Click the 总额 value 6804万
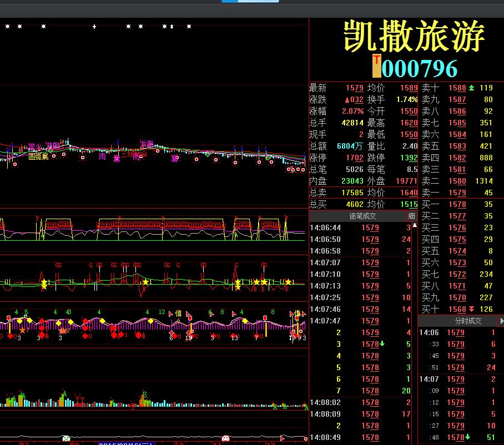This screenshot has height=445, width=504. [350, 146]
